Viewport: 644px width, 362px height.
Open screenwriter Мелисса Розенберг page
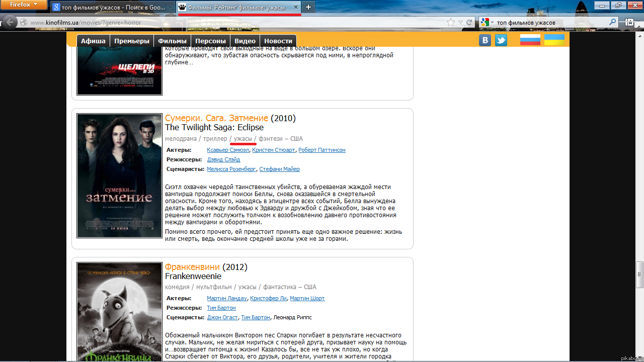(x=231, y=169)
